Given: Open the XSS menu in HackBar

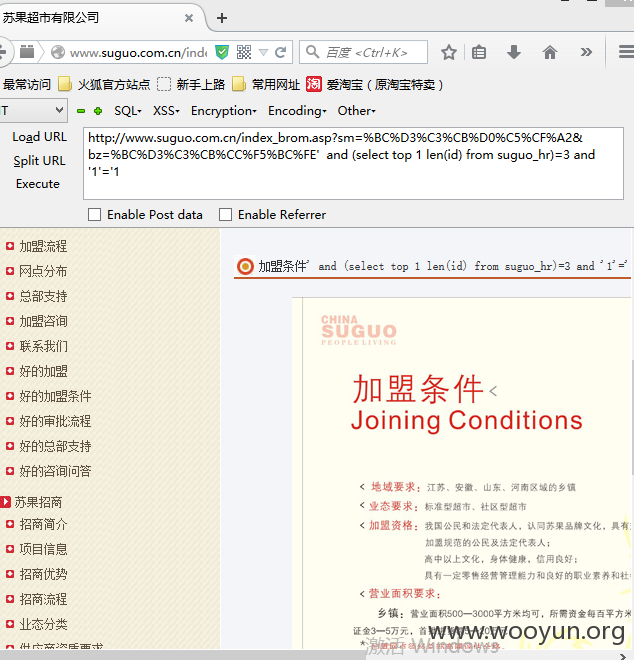Looking at the screenshot, I should point(166,111).
